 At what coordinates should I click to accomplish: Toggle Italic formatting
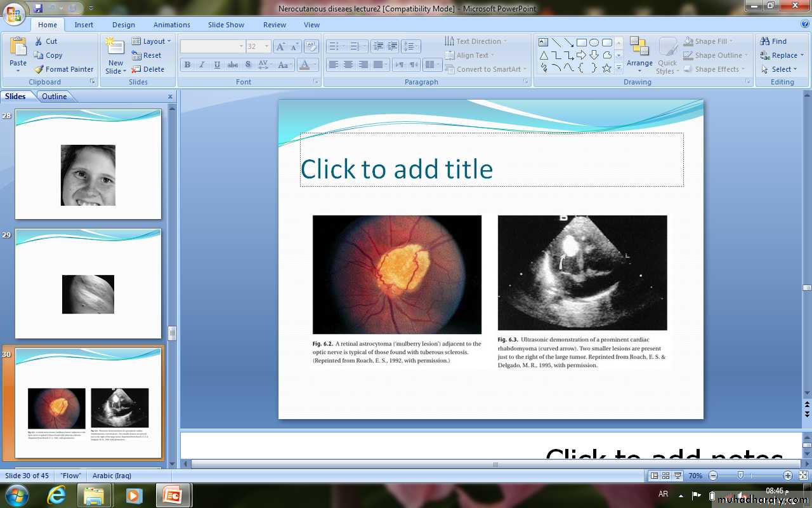click(202, 65)
